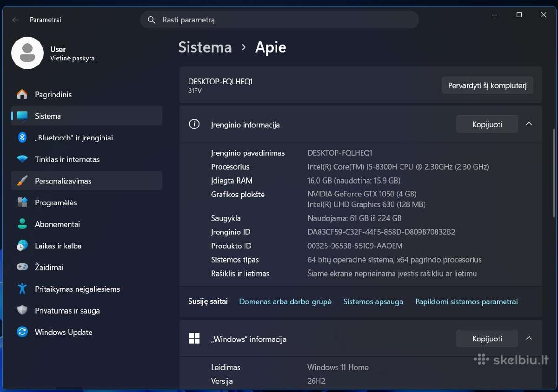Open the User account avatar
The width and height of the screenshot is (558, 392).
(27, 53)
